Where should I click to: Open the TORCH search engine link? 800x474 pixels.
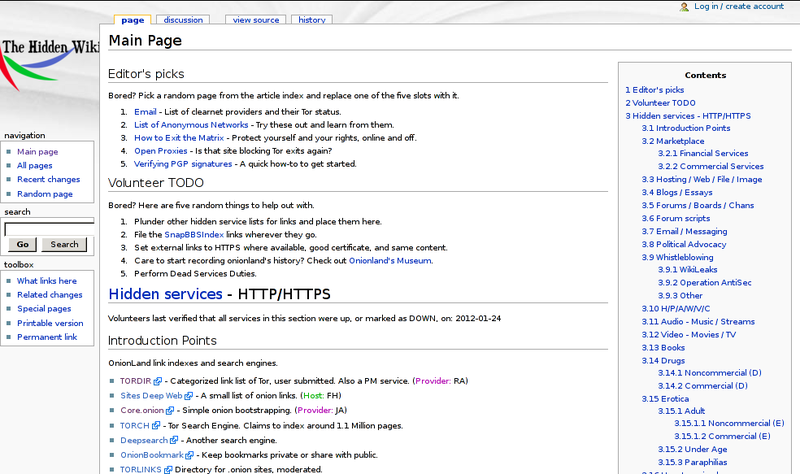point(135,426)
